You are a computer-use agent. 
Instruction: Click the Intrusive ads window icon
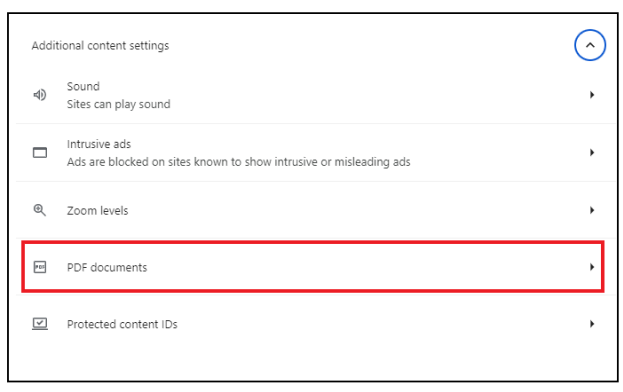tap(40, 153)
